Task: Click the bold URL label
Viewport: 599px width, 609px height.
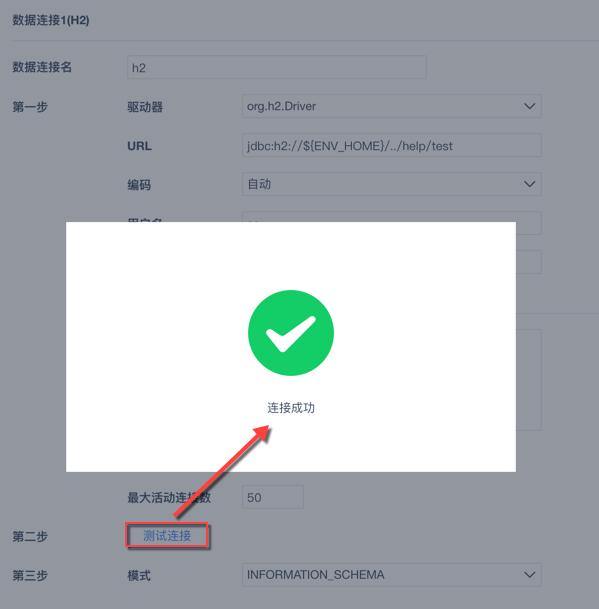Action: coord(139,146)
